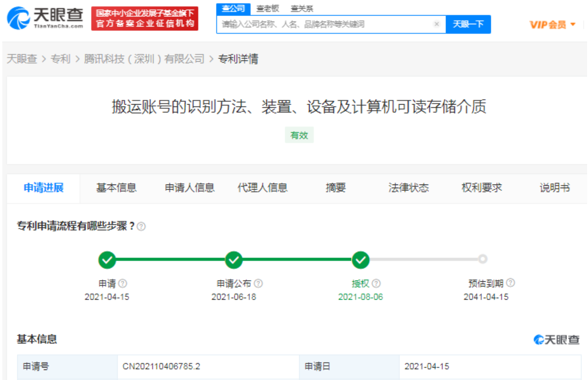Open the 基本信息 tab
588x380 pixels.
pyautogui.click(x=116, y=188)
